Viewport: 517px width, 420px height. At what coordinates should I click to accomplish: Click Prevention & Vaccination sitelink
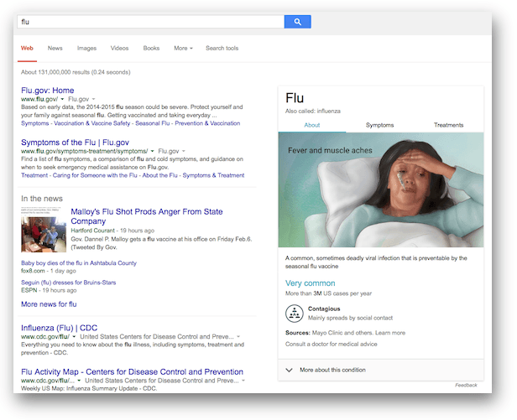click(207, 123)
